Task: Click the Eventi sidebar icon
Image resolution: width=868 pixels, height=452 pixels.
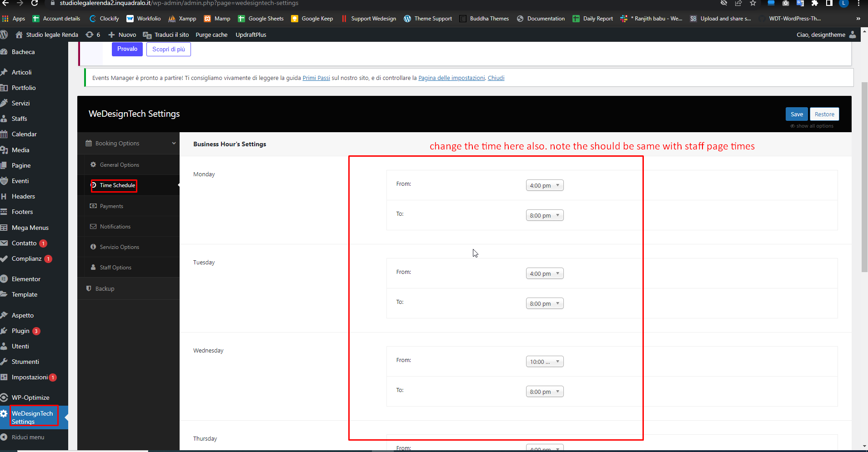Action: click(4, 181)
